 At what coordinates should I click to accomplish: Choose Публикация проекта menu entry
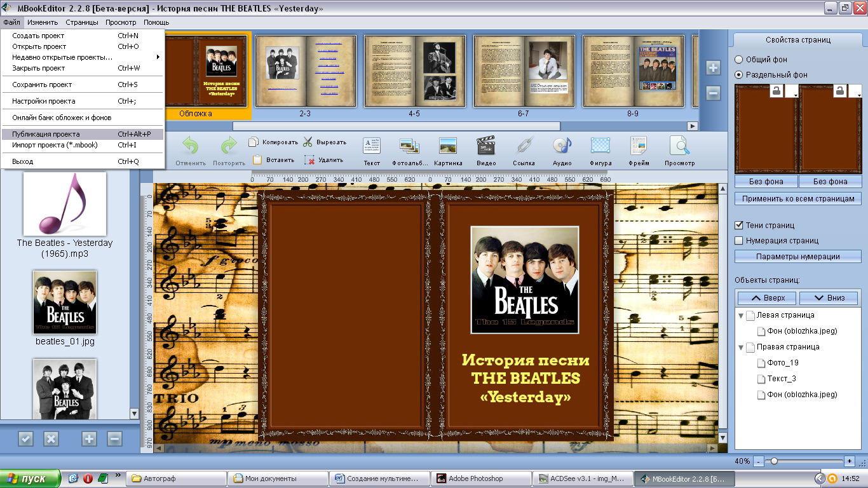(83, 134)
